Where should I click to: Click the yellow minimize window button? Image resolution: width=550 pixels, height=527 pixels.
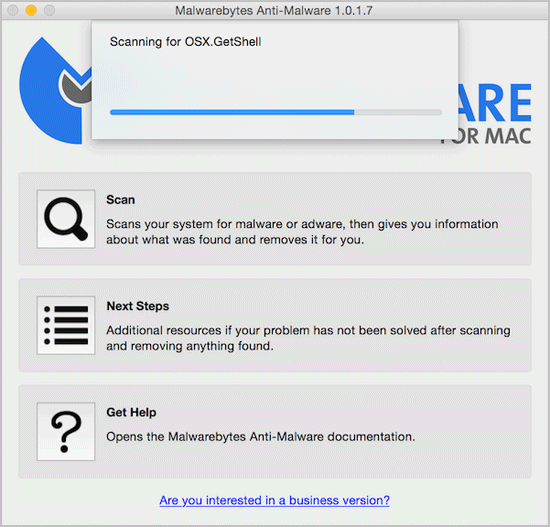click(31, 11)
